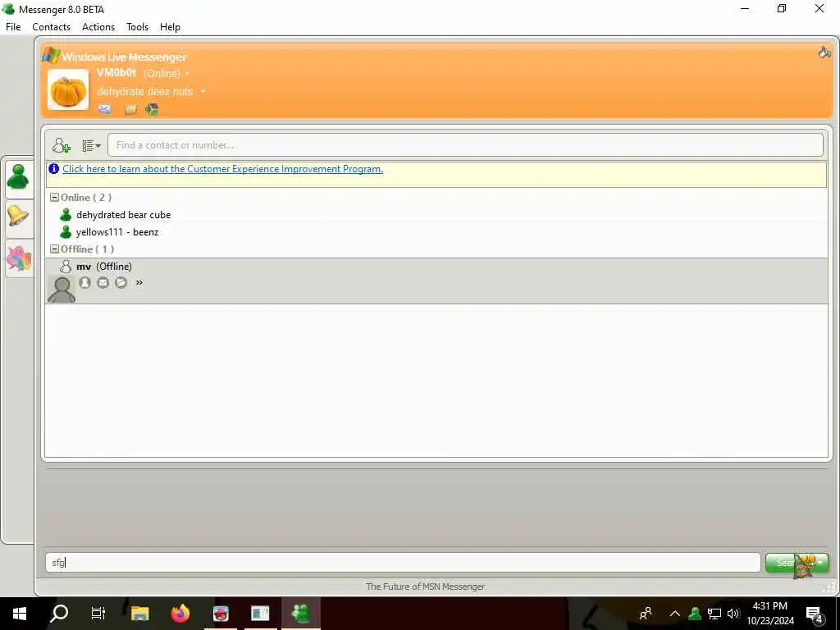View mv's contact card icon
The width and height of the screenshot is (840, 630).
point(84,282)
